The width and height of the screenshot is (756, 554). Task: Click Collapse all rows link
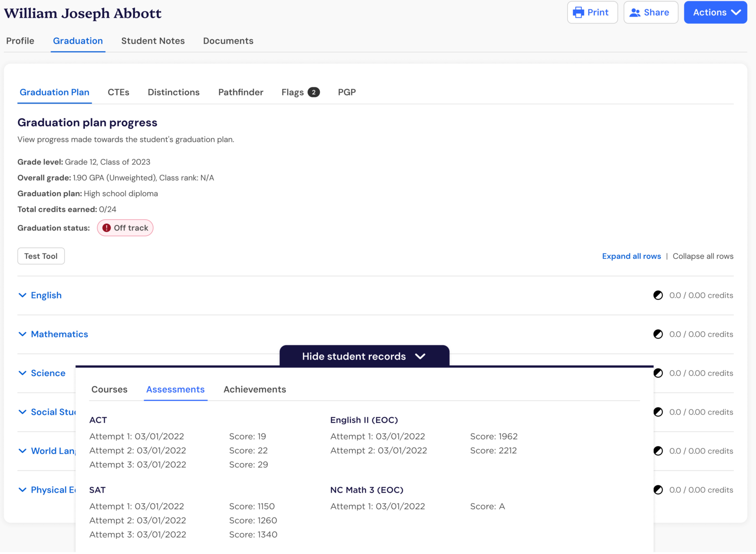(x=703, y=256)
